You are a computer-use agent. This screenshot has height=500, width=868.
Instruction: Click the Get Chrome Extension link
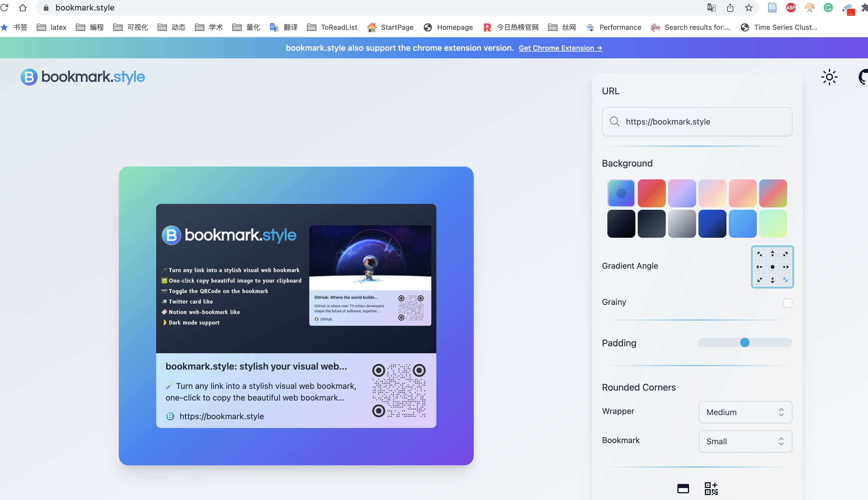[560, 48]
